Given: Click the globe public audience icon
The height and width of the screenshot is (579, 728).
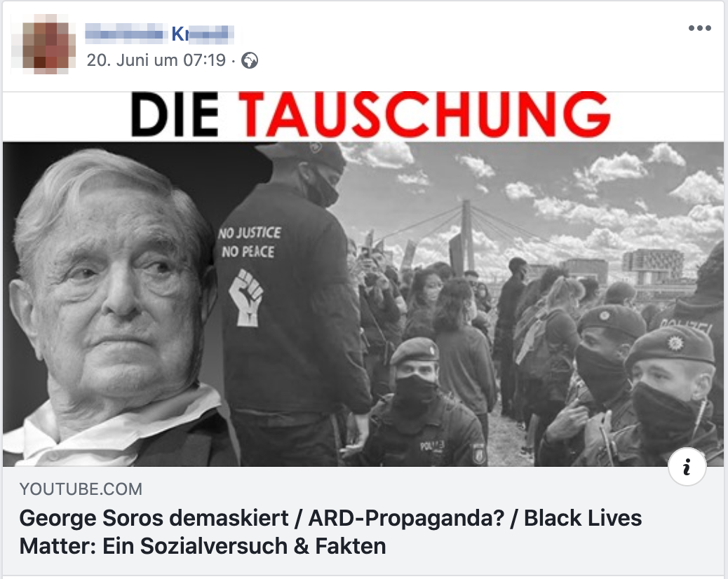Looking at the screenshot, I should coord(250,61).
